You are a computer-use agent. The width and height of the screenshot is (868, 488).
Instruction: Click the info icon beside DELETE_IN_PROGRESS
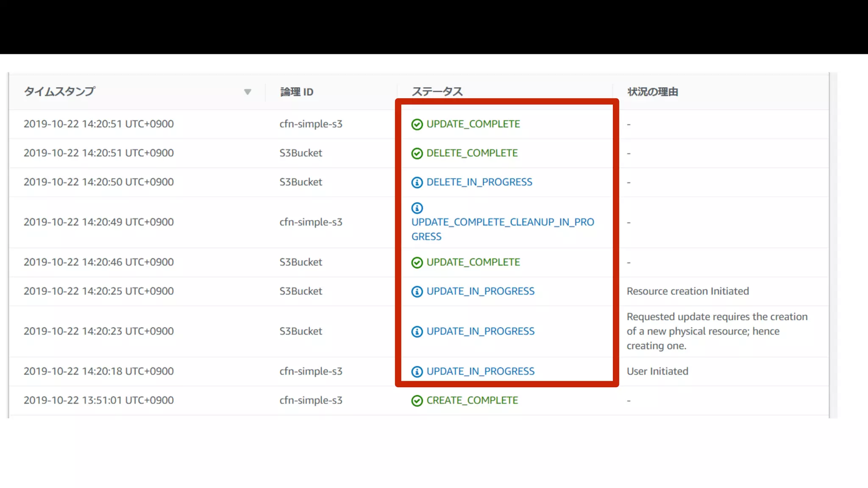[417, 182]
